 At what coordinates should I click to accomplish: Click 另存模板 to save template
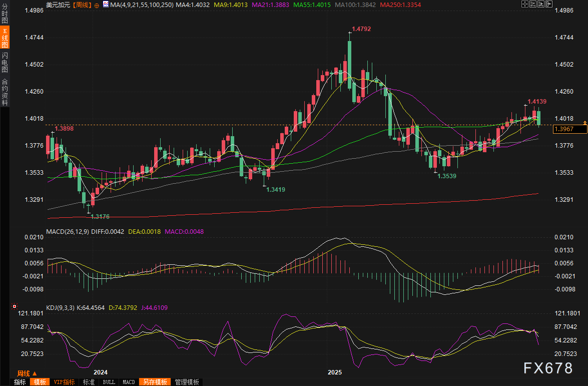pyautogui.click(x=155, y=382)
